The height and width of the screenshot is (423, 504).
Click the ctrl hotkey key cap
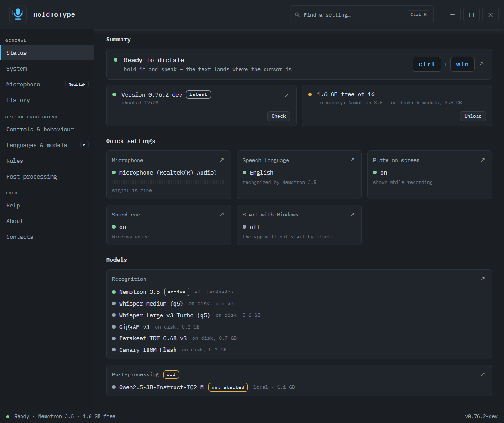(427, 64)
